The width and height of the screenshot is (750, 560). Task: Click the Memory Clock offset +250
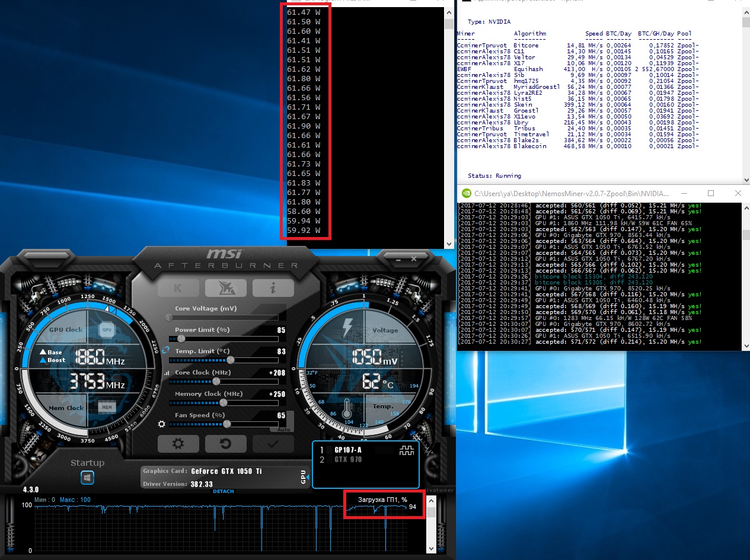pyautogui.click(x=277, y=394)
